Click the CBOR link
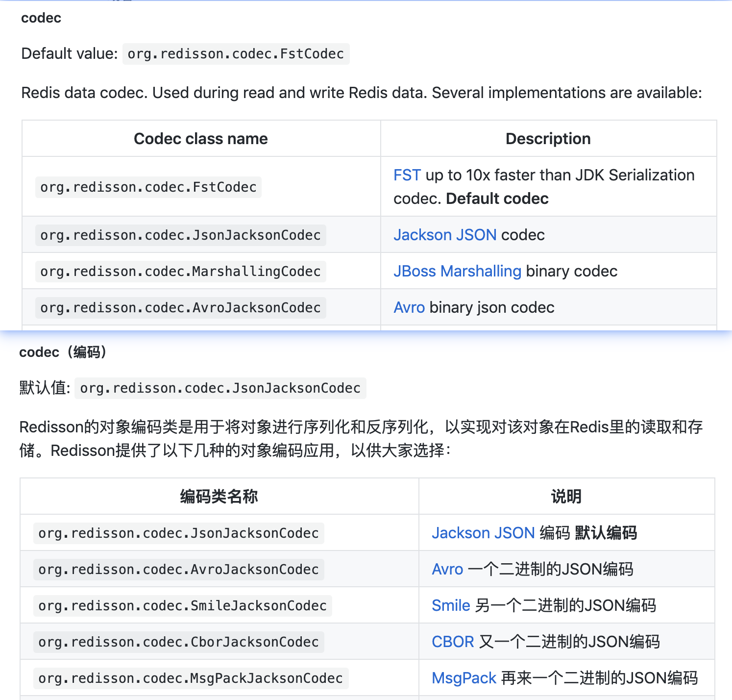Viewport: 732px width, 700px height. coord(452,642)
